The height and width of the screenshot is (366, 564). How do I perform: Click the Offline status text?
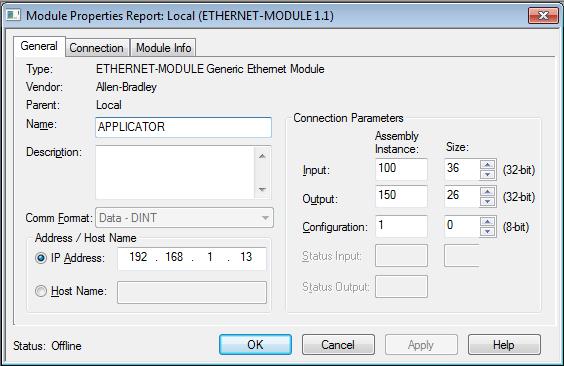[66, 346]
